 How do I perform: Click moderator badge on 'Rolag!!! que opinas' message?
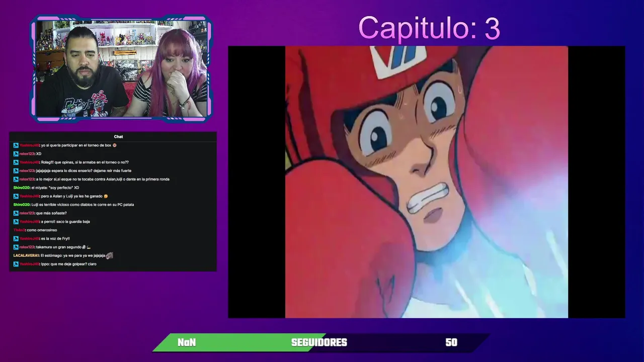[x=16, y=162]
